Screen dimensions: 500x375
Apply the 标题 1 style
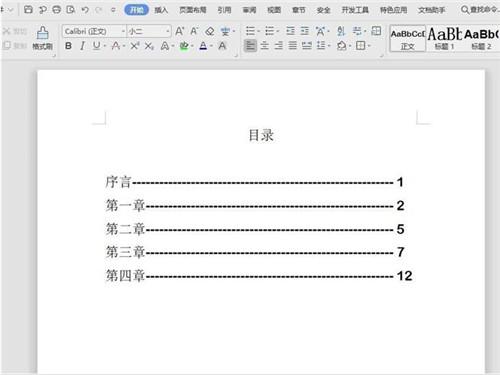click(444, 39)
